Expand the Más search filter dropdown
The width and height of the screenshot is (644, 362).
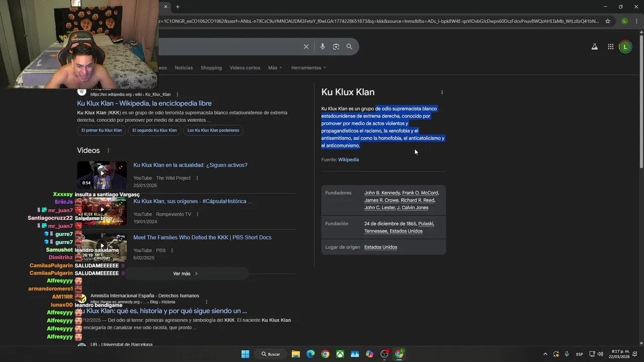coord(275,68)
